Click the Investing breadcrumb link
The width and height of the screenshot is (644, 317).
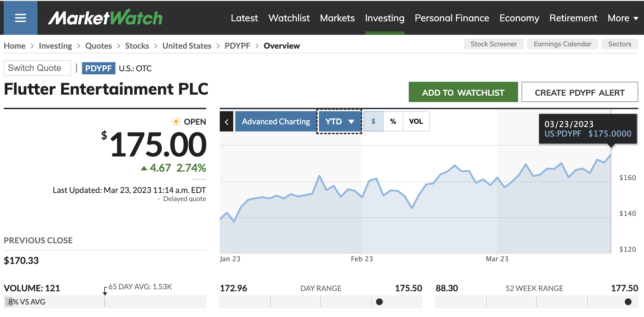click(x=55, y=46)
